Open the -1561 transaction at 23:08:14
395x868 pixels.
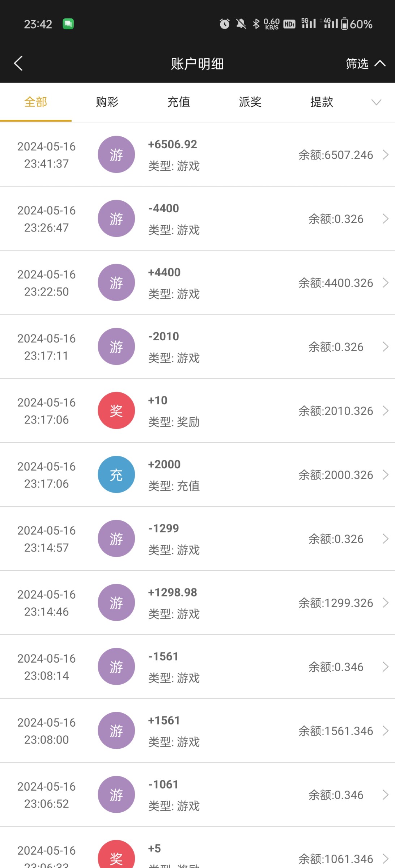tap(163, 656)
